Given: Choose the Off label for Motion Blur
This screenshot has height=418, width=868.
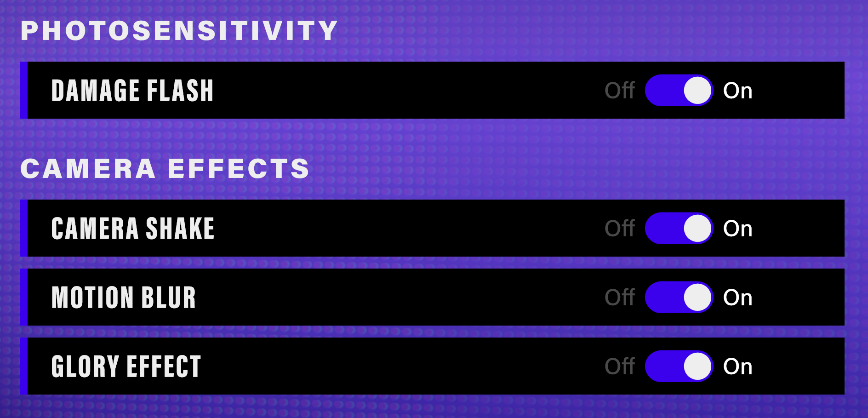Looking at the screenshot, I should (x=619, y=298).
